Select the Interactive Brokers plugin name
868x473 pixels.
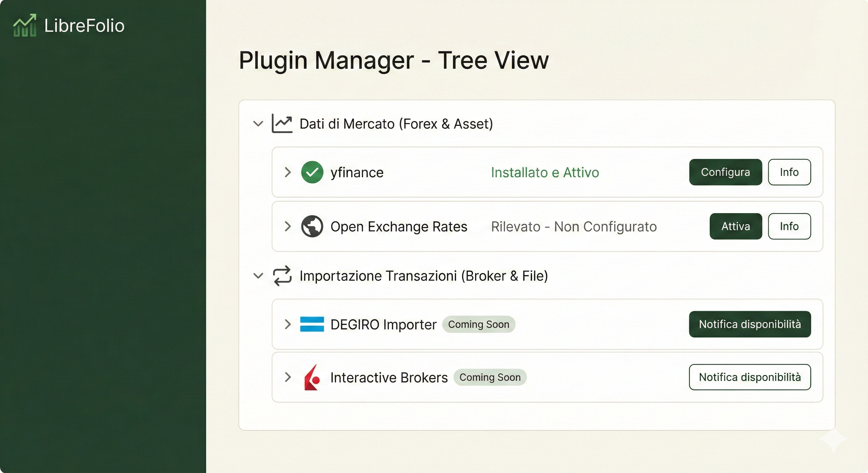[x=389, y=378]
